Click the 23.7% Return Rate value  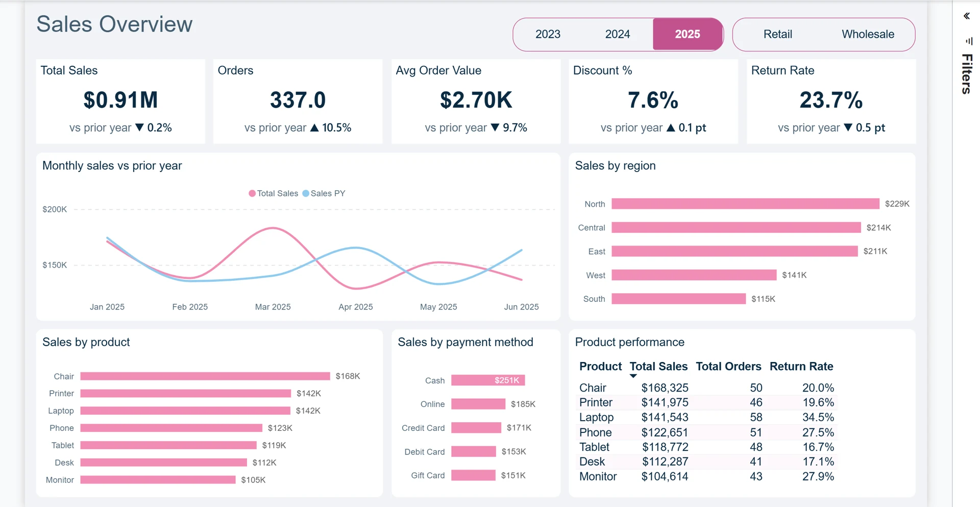coord(831,100)
